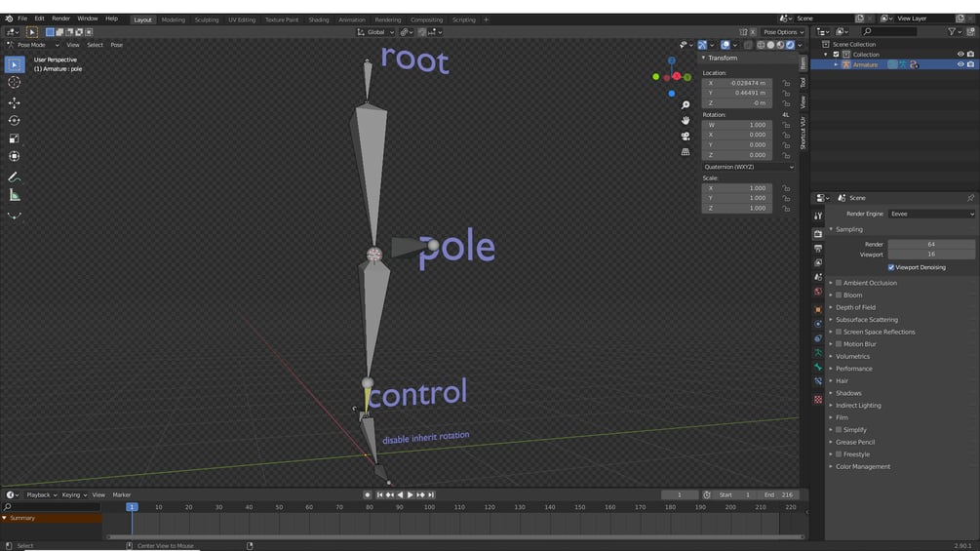Select the Annotate tool
The width and height of the screenshot is (980, 551).
pyautogui.click(x=15, y=177)
